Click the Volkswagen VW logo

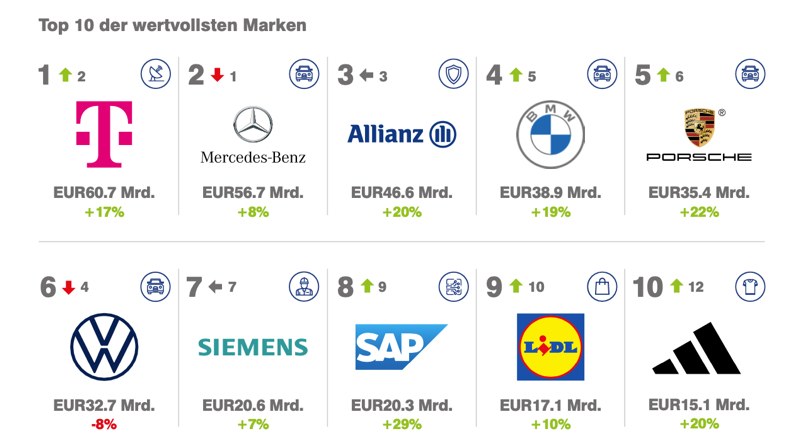104,348
